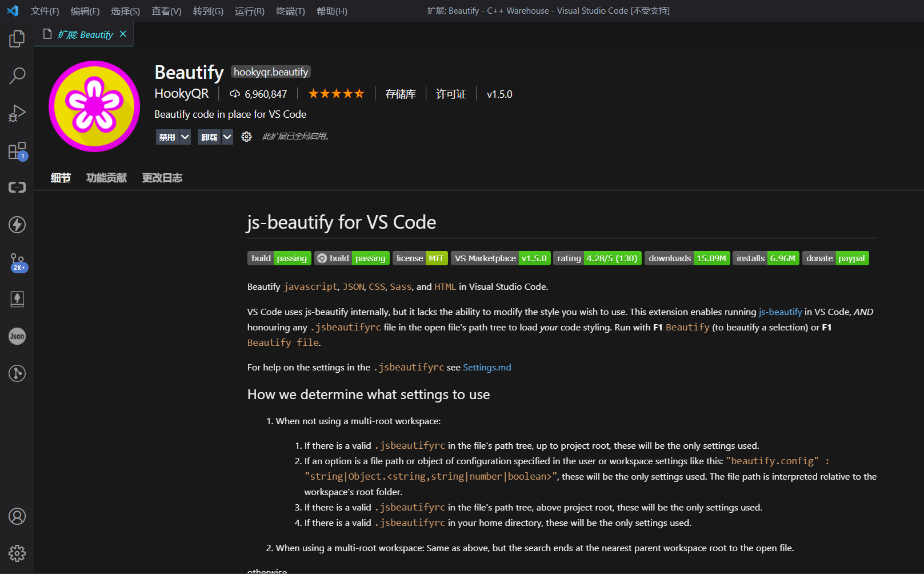The image size is (924, 574).
Task: Click the 禁用 disable button
Action: coord(167,137)
